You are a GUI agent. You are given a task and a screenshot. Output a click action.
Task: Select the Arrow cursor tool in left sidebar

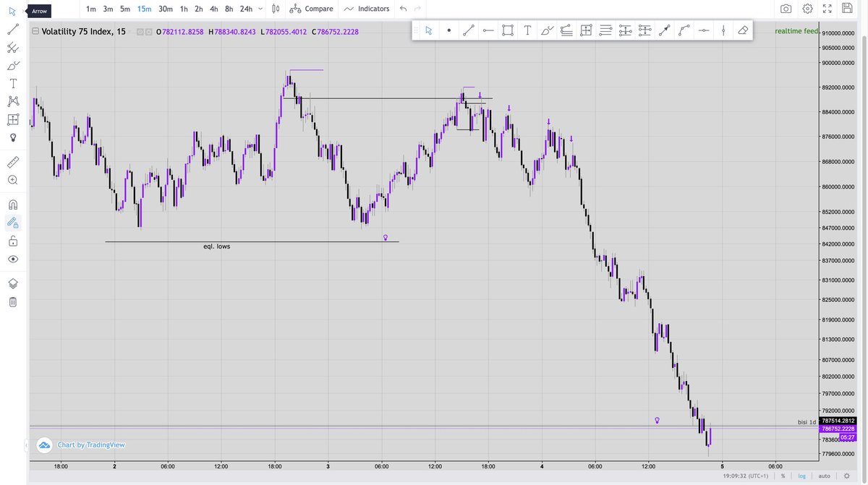pyautogui.click(x=12, y=12)
